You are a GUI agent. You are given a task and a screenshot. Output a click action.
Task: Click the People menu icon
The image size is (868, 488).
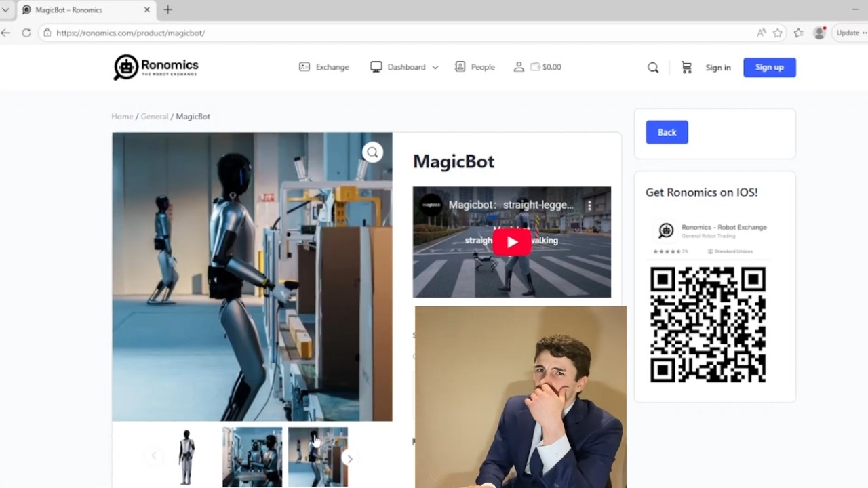[x=460, y=66]
